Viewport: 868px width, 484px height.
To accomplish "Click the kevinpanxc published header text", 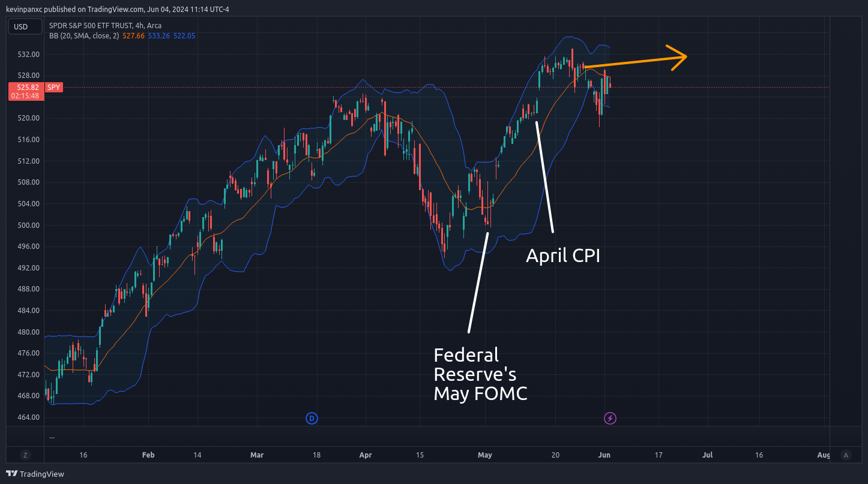I will (117, 9).
